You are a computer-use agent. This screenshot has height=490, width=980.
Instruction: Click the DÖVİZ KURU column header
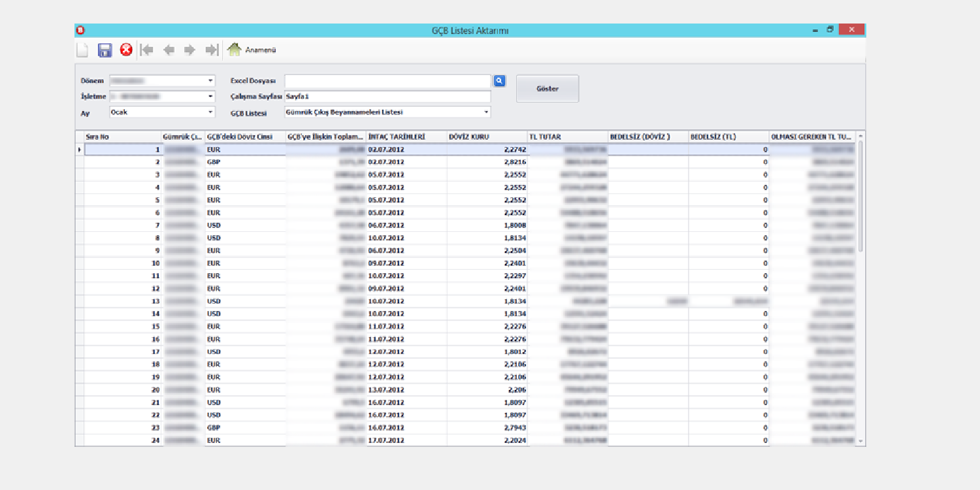pos(486,137)
